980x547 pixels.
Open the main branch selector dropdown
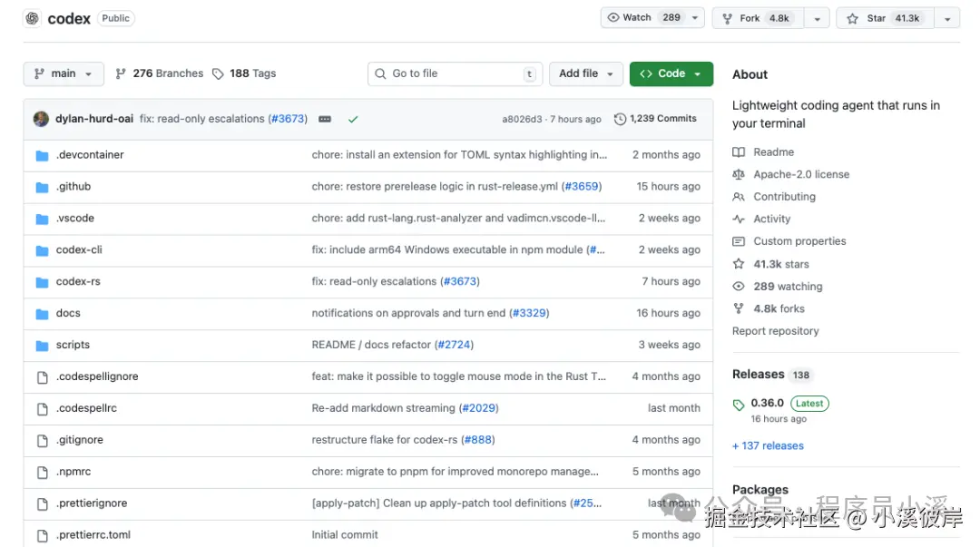(64, 73)
